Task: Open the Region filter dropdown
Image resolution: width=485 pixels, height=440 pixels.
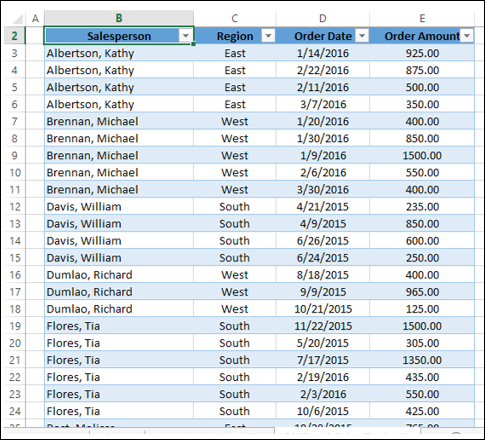Action: tap(268, 36)
